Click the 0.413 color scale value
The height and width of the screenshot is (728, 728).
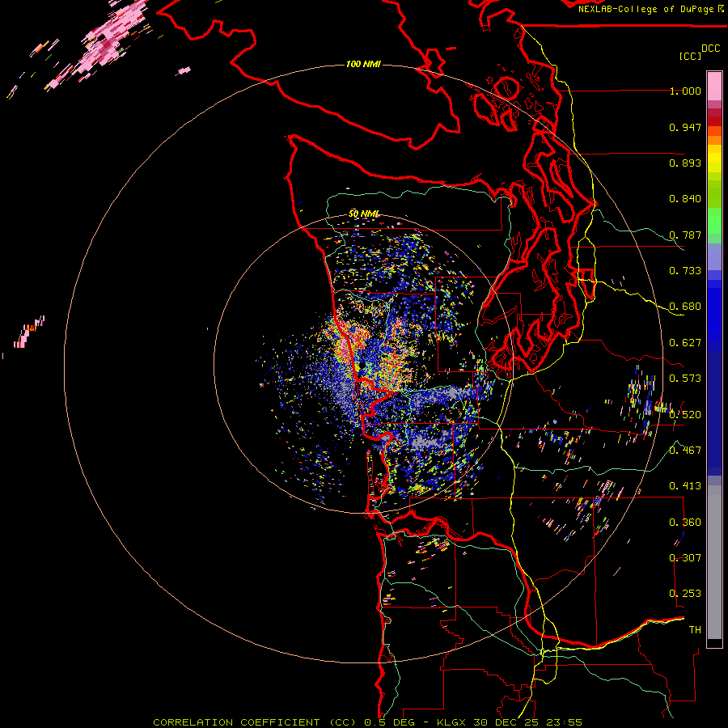(685, 486)
